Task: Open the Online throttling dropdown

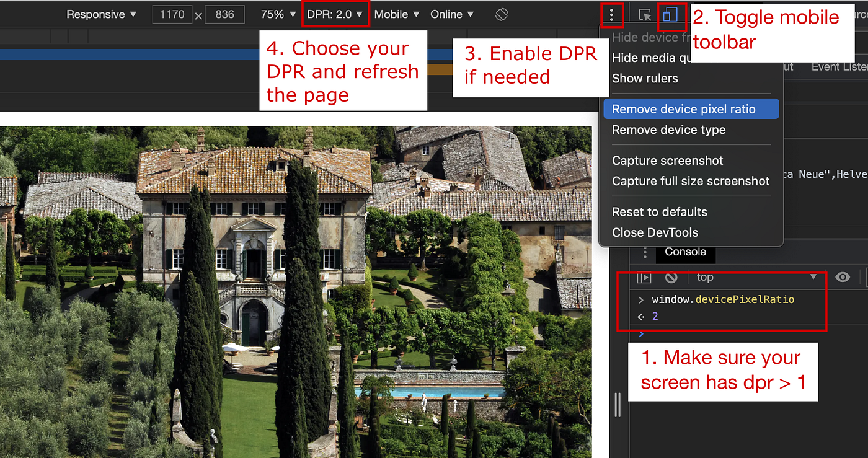Action: 452,14
